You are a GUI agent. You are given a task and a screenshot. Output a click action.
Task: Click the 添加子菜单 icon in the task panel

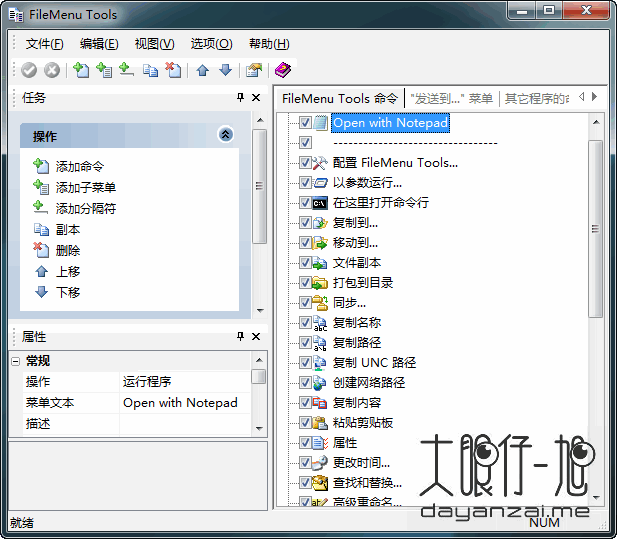[41, 187]
